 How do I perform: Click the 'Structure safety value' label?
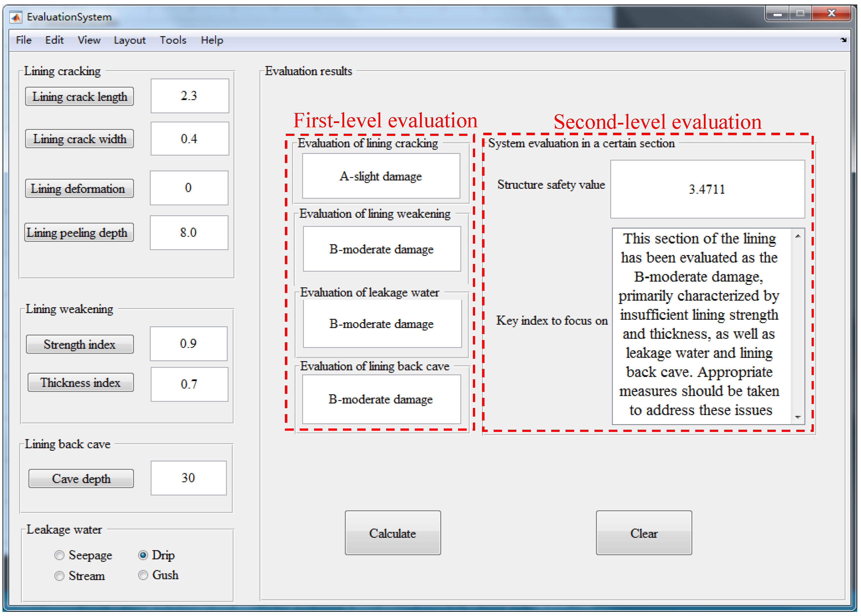point(551,185)
